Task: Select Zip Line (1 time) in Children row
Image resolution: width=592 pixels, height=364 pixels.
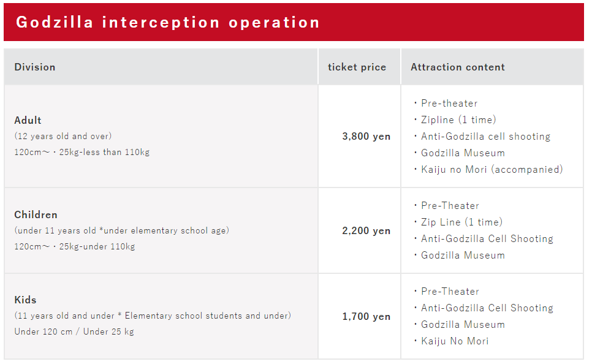Action: click(x=461, y=222)
